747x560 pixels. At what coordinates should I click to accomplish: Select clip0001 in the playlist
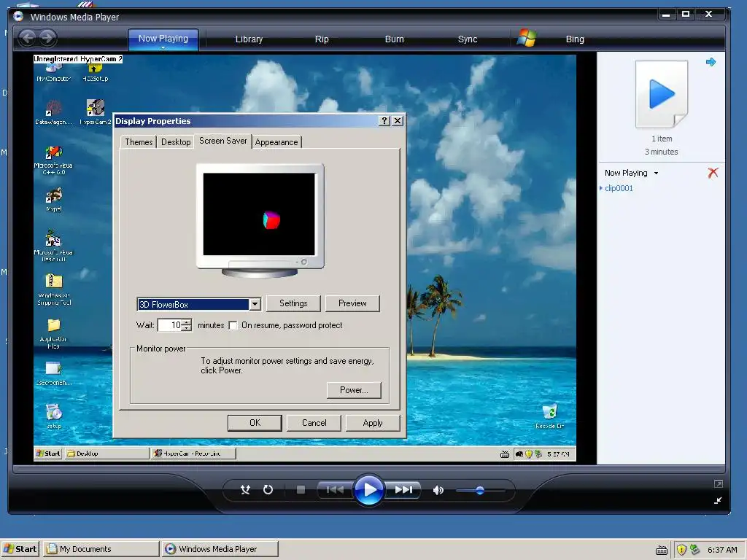(x=619, y=188)
